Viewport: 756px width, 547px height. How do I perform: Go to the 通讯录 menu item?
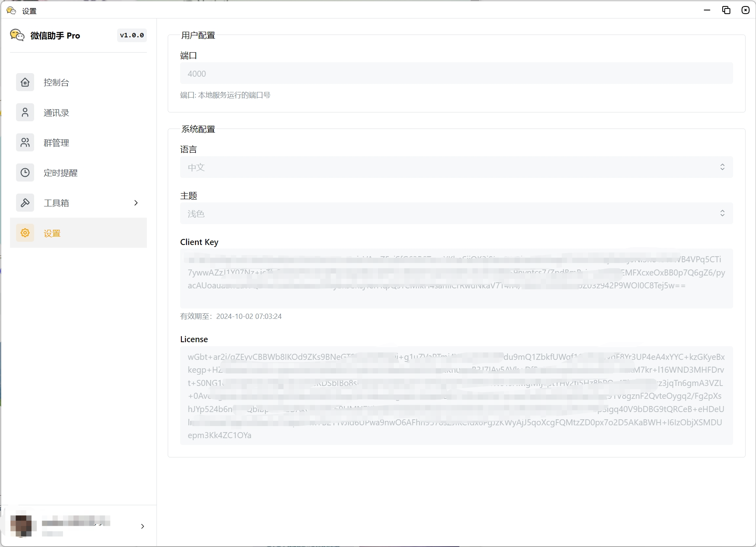(56, 113)
